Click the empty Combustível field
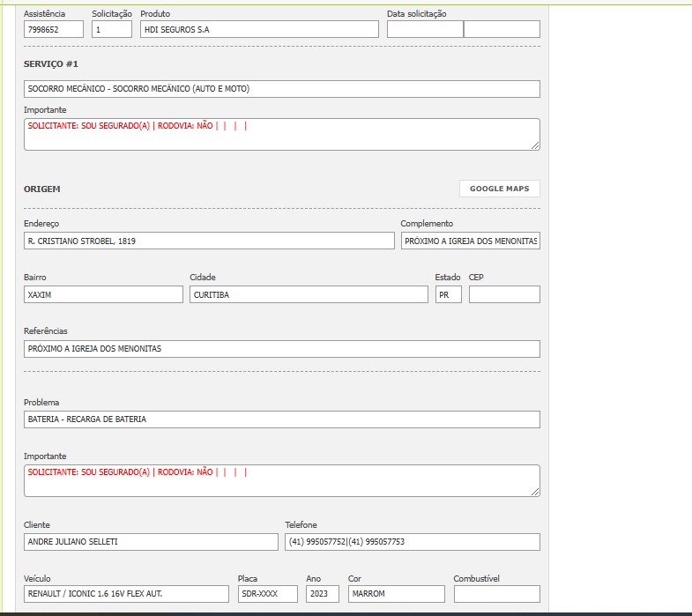Viewport: 692px width, 616px height. (x=497, y=594)
